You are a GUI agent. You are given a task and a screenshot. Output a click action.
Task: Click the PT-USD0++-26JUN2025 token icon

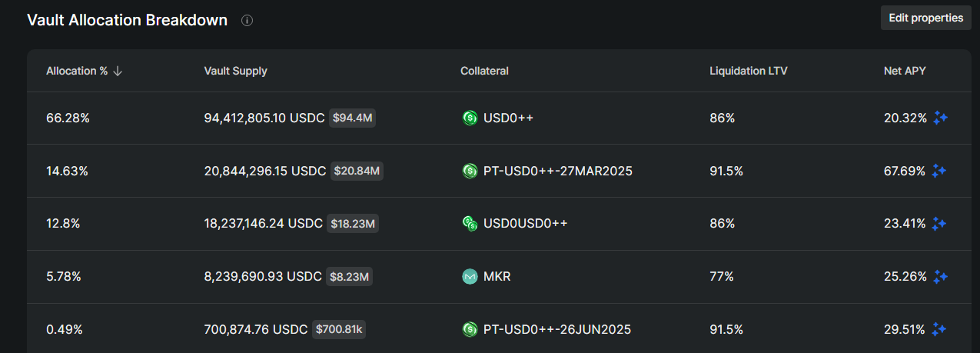[x=470, y=329]
